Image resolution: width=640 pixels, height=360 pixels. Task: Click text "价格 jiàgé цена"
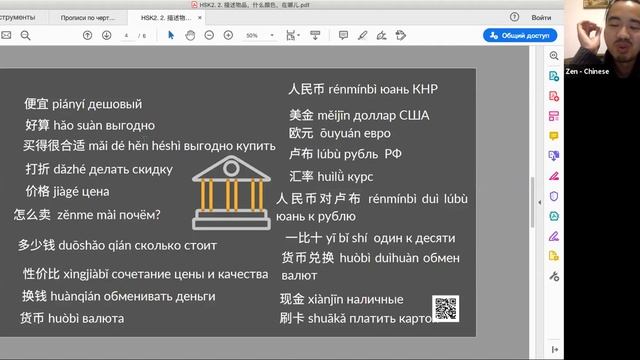click(x=67, y=191)
